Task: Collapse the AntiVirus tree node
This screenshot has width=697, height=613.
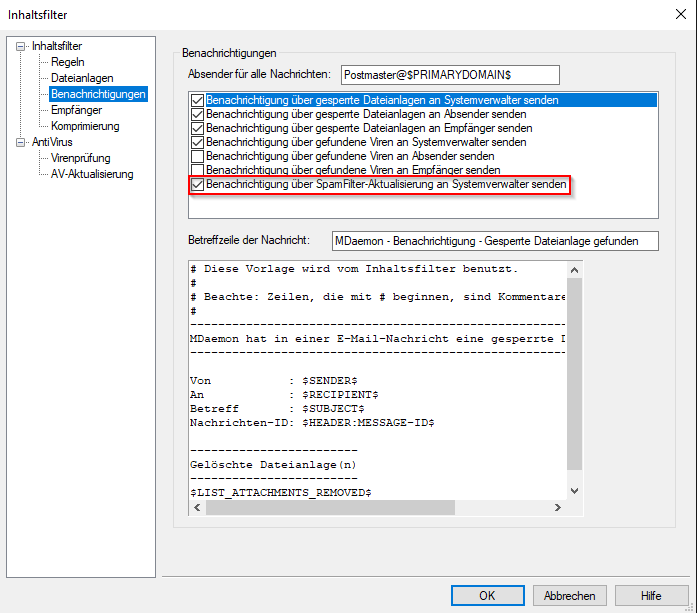Action: click(x=22, y=142)
